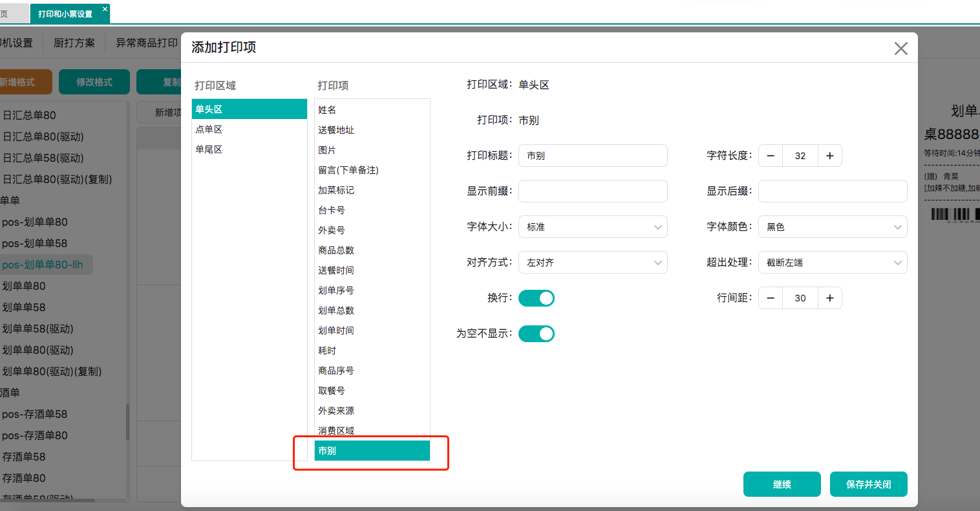The width and height of the screenshot is (980, 511).
Task: Toggle the 换行 switch
Action: pos(537,298)
